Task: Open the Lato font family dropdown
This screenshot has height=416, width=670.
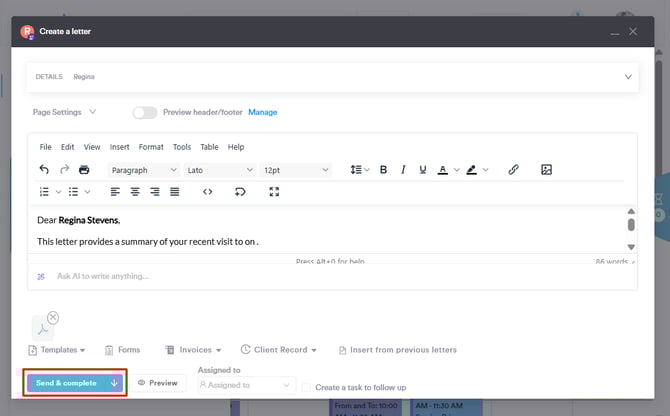Action: pyautogui.click(x=220, y=170)
